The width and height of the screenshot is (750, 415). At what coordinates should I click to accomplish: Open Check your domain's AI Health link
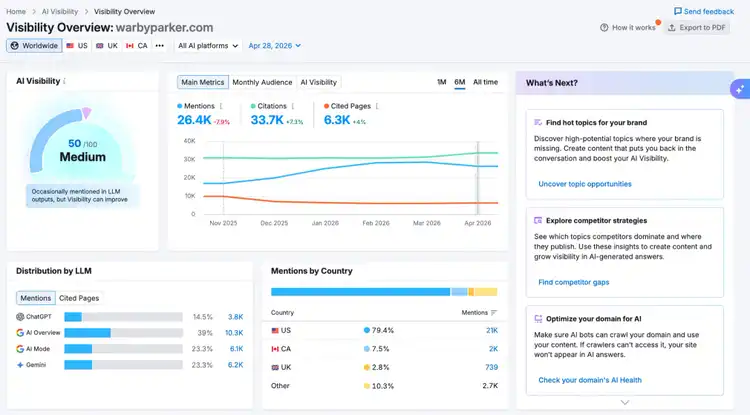[x=590, y=380]
